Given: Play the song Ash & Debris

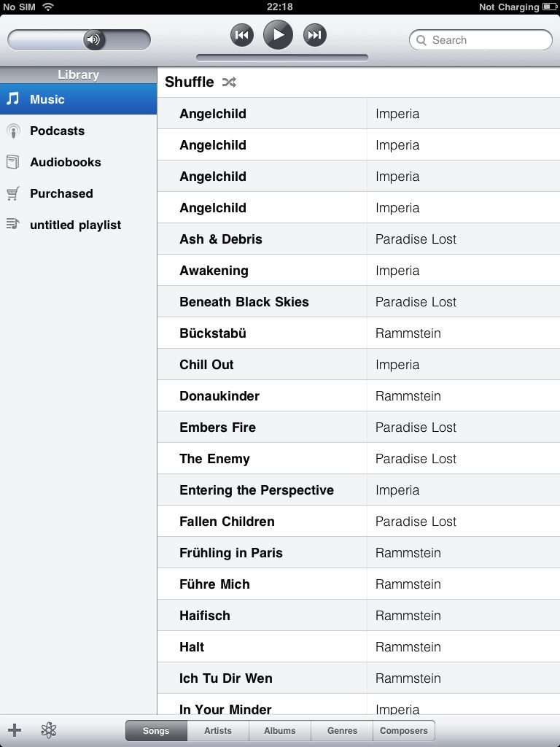Looking at the screenshot, I should [x=359, y=239].
